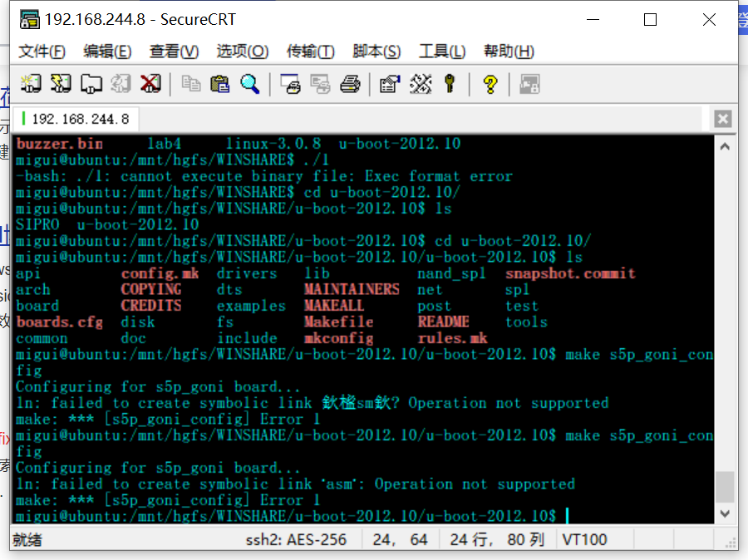The width and height of the screenshot is (748, 560).
Task: Click the yellow Help question mark icon
Action: (490, 85)
